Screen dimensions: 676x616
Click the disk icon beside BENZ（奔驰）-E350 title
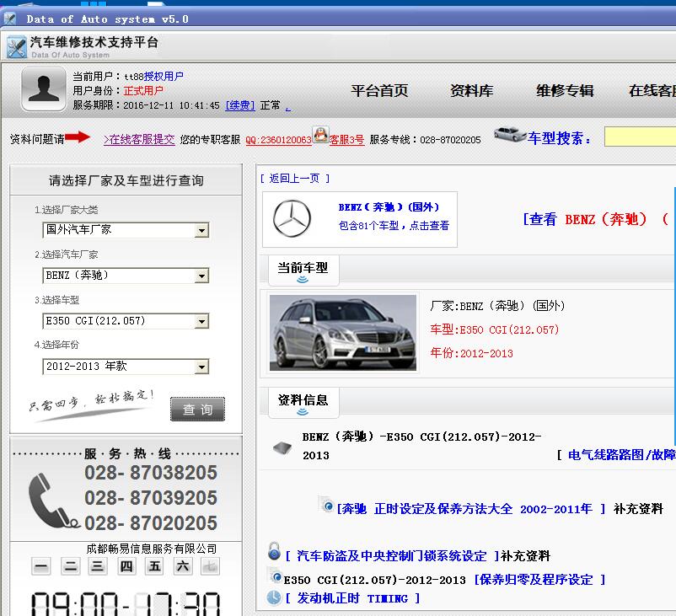pos(282,447)
